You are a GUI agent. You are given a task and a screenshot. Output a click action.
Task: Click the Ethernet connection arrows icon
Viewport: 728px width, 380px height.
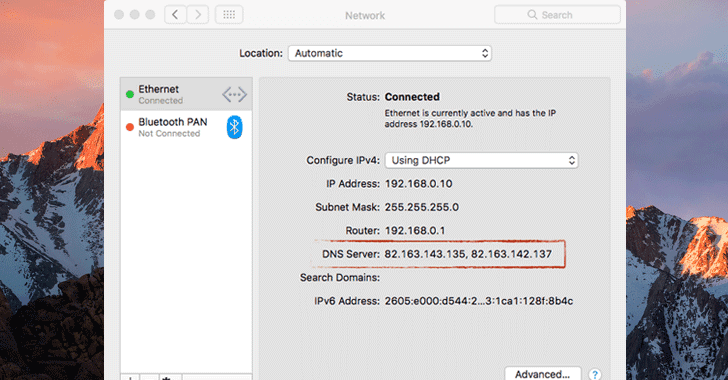[234, 94]
